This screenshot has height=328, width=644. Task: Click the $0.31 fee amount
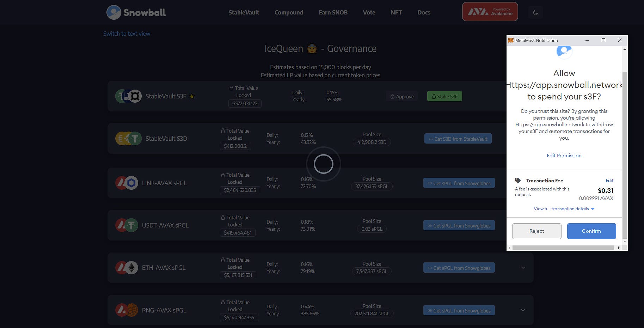[606, 191]
